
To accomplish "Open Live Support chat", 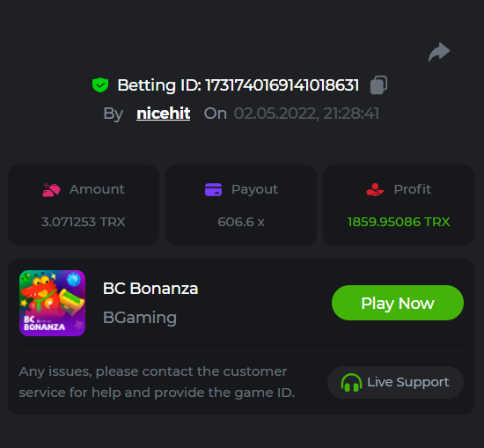I will tap(395, 383).
